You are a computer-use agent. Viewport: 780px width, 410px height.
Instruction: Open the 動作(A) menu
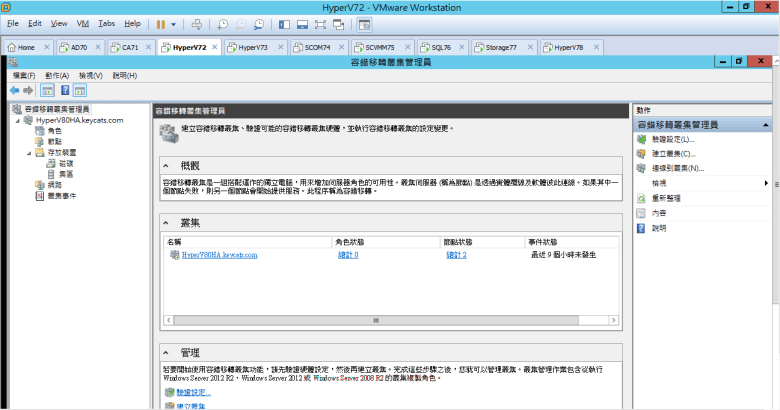56,75
